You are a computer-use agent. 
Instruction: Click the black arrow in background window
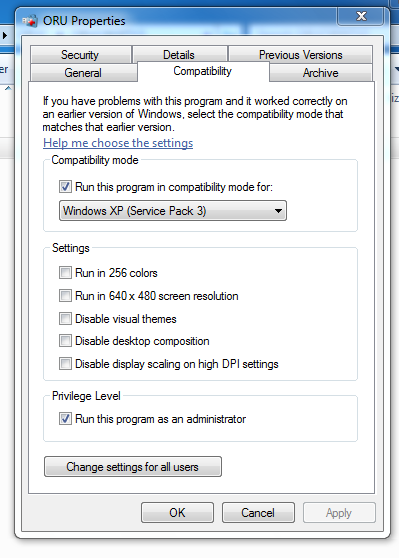coord(5,35)
